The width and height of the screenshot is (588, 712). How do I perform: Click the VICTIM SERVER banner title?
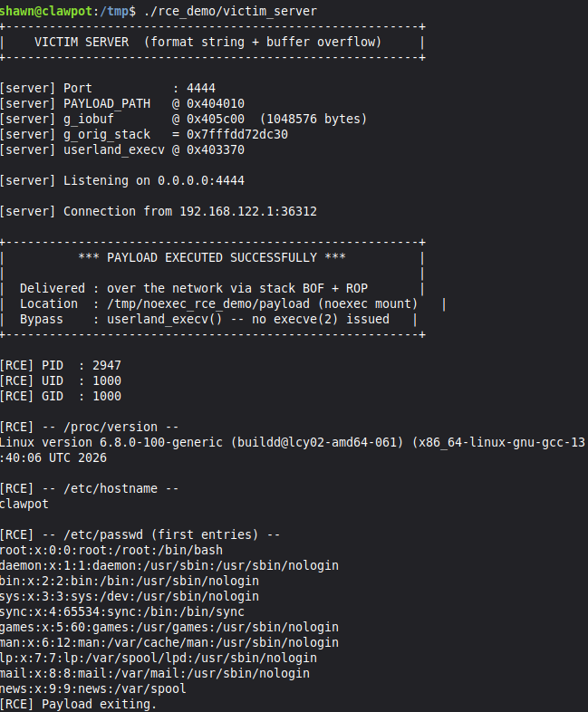coord(207,42)
